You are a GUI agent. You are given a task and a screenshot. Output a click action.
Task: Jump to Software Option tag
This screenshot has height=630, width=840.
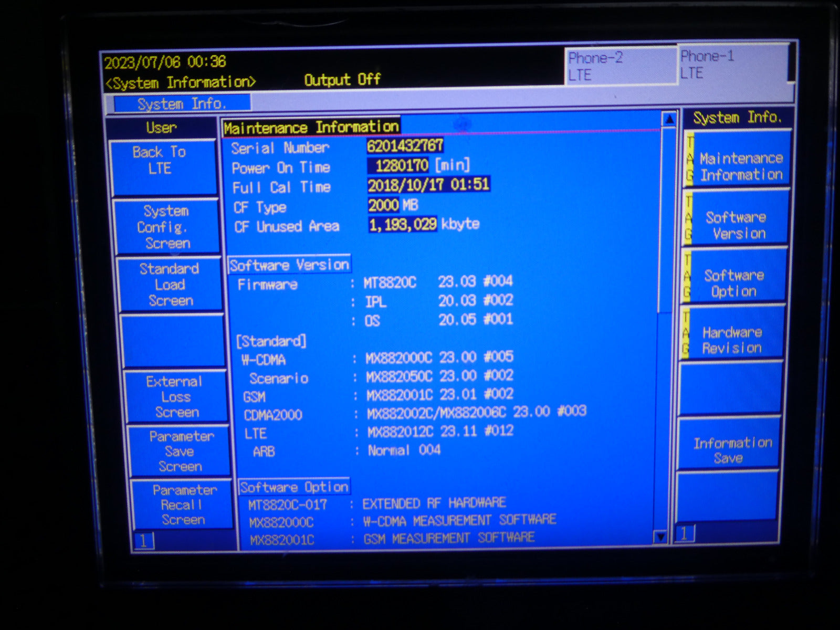click(x=733, y=276)
